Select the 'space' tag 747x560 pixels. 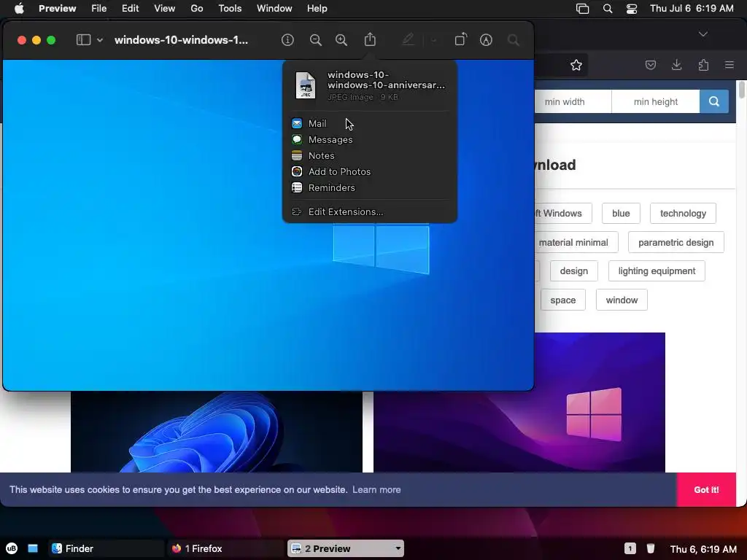coord(562,300)
